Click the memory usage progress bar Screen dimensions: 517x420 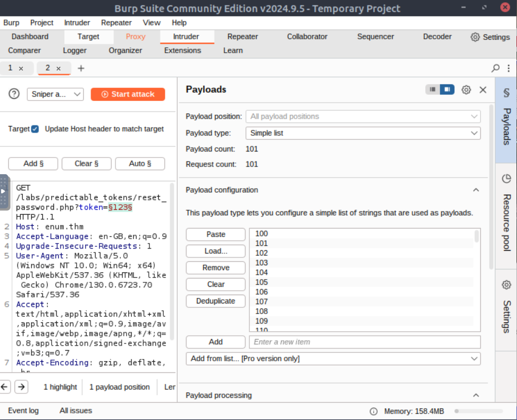click(x=479, y=411)
